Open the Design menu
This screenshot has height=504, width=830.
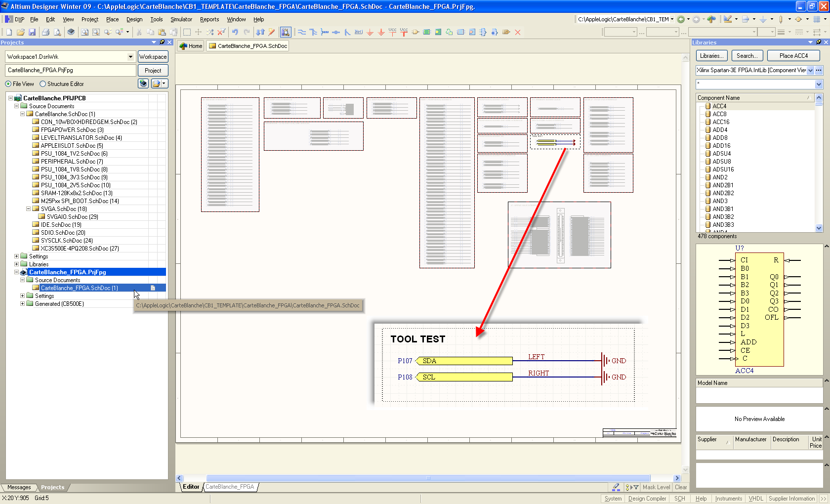coord(134,19)
